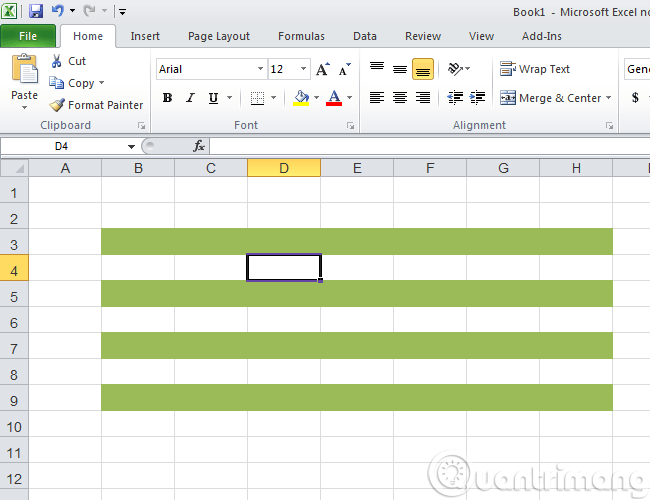Screen dimensions: 650x500
Task: Open the Undo history dropdown arrow
Action: click(73, 11)
